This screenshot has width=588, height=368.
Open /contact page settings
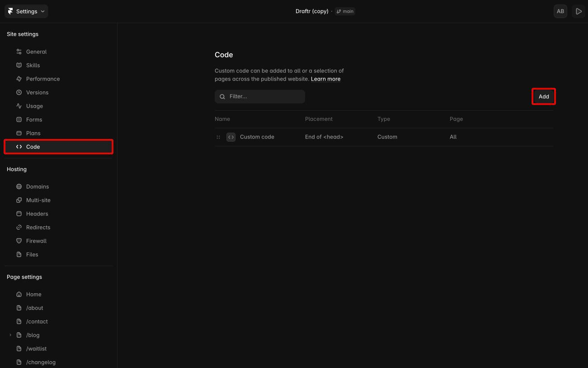click(x=58, y=321)
